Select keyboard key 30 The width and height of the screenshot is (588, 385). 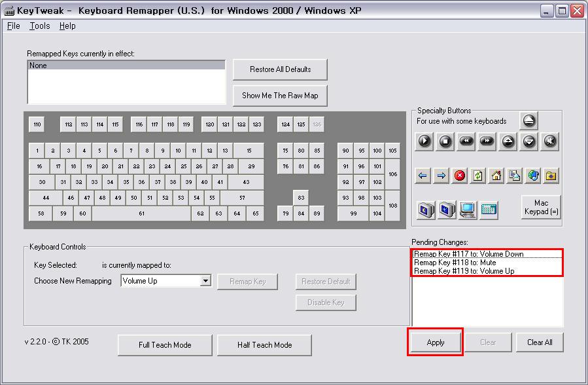(x=42, y=182)
